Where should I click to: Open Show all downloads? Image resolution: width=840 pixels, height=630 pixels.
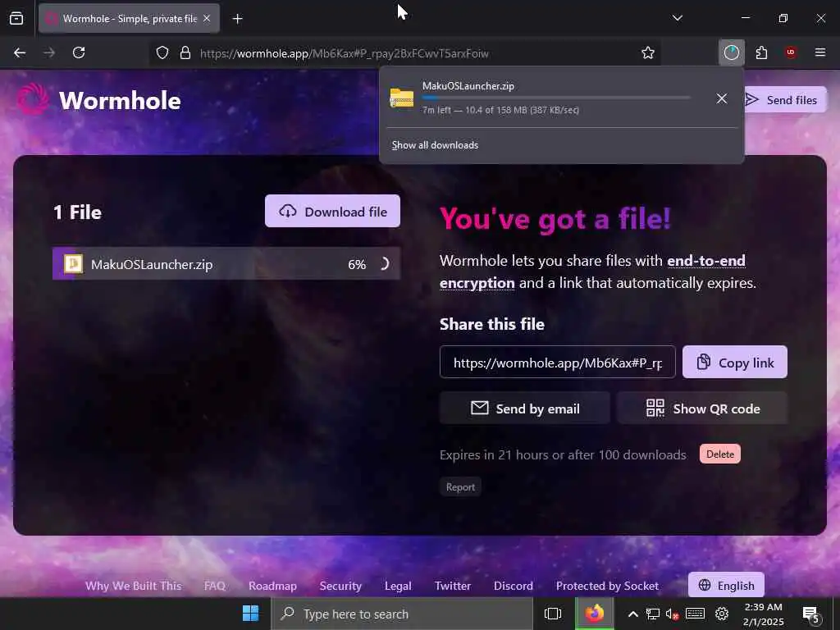click(435, 145)
